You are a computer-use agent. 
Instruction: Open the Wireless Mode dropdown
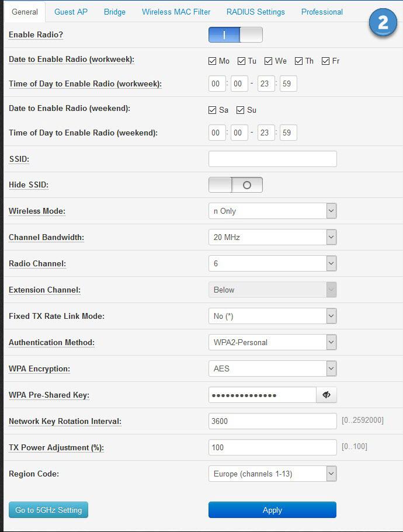[x=272, y=211]
